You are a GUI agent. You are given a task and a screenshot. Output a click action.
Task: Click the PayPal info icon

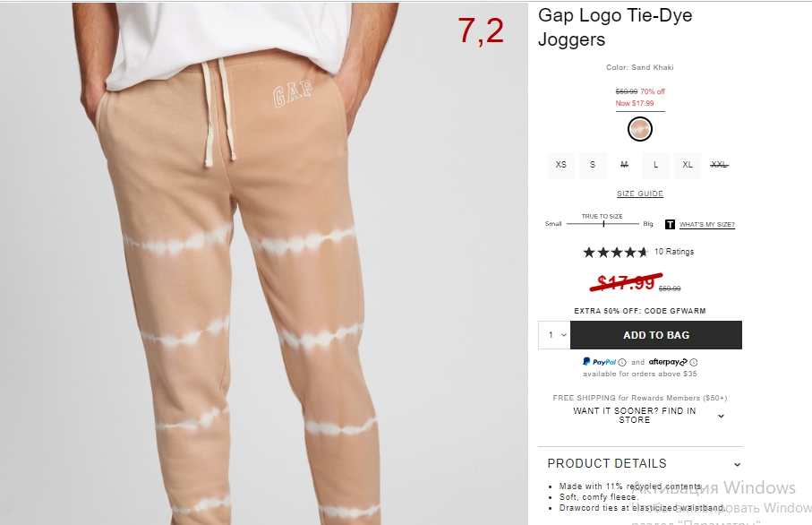coord(622,362)
